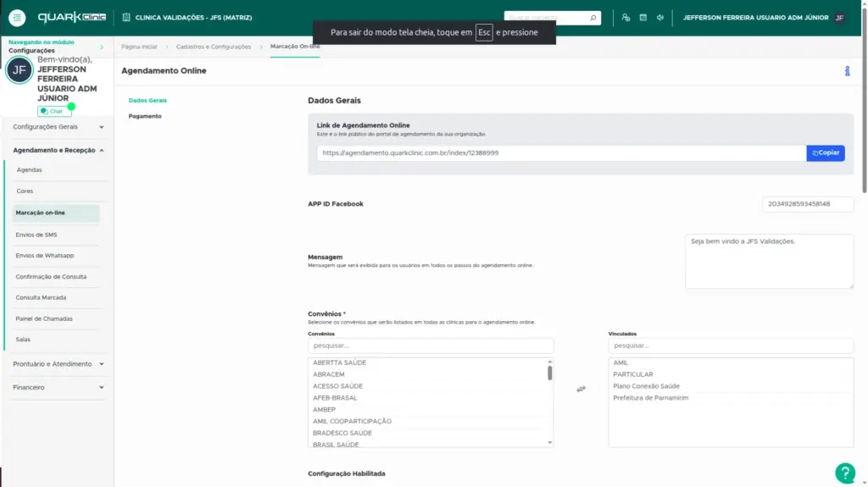
Task: Click the sidebar menu toggle icon
Action: click(x=19, y=18)
